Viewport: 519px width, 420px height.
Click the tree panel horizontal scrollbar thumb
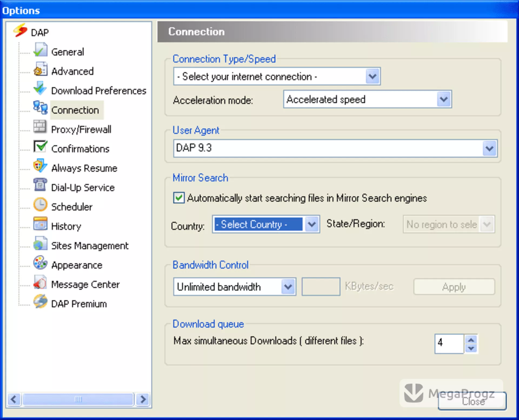coord(78,399)
